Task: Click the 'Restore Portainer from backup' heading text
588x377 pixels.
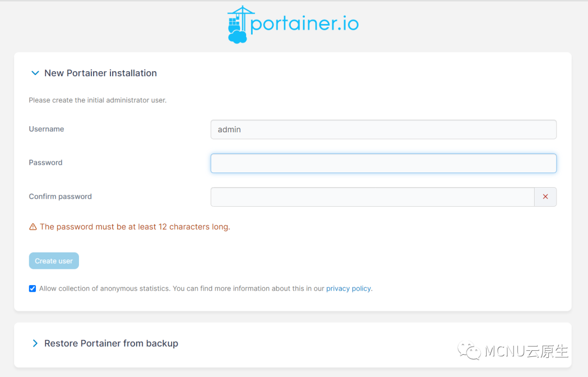Action: click(112, 343)
